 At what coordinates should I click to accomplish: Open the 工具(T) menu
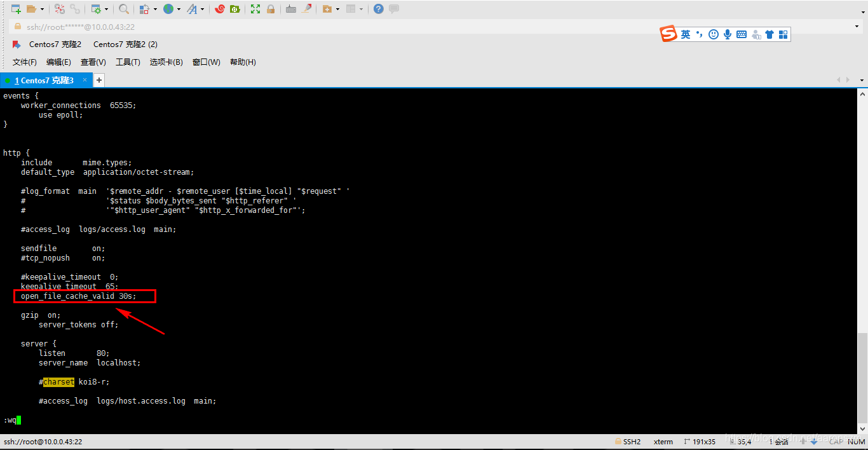click(128, 62)
